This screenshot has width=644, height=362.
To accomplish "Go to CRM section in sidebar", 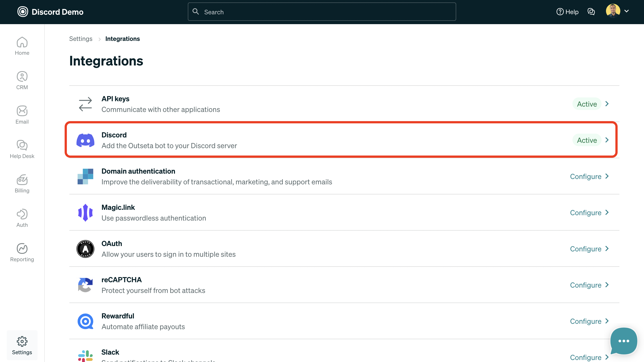I will (22, 80).
